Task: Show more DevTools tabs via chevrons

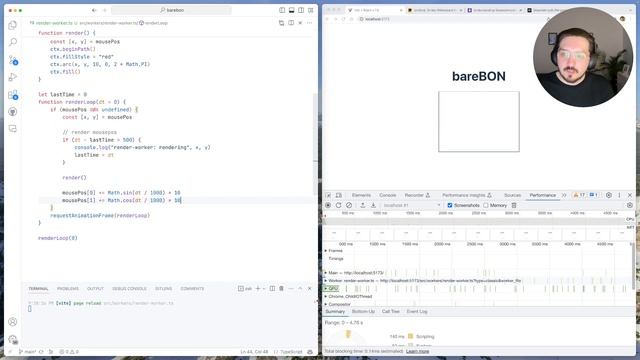Action: tap(564, 195)
